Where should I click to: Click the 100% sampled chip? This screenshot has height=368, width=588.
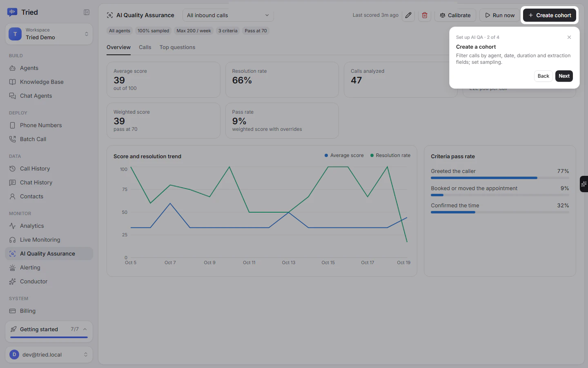pos(153,31)
